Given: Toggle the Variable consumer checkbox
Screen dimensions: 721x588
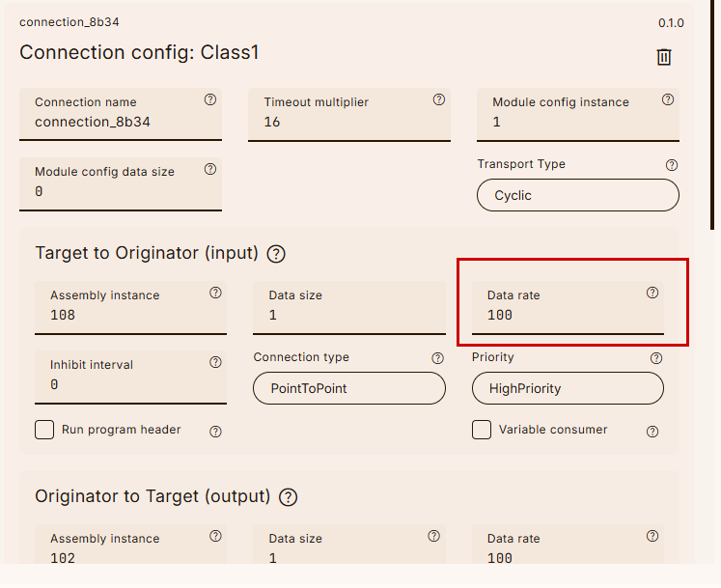Looking at the screenshot, I should pos(482,430).
